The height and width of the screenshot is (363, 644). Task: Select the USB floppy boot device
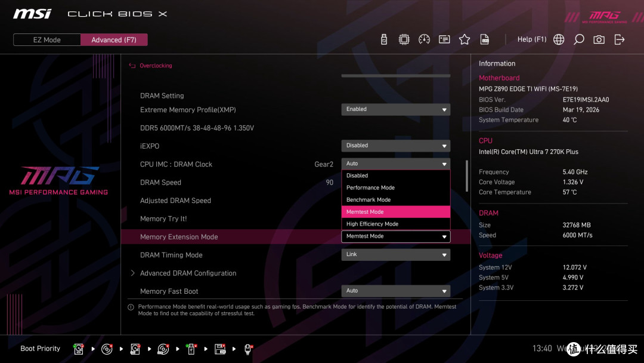(220, 349)
